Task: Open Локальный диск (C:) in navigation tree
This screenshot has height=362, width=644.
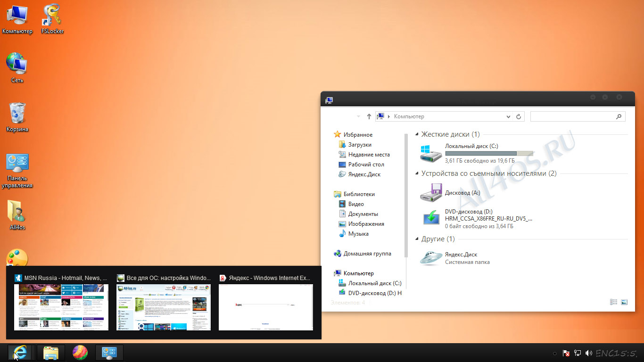Action: 375,283
